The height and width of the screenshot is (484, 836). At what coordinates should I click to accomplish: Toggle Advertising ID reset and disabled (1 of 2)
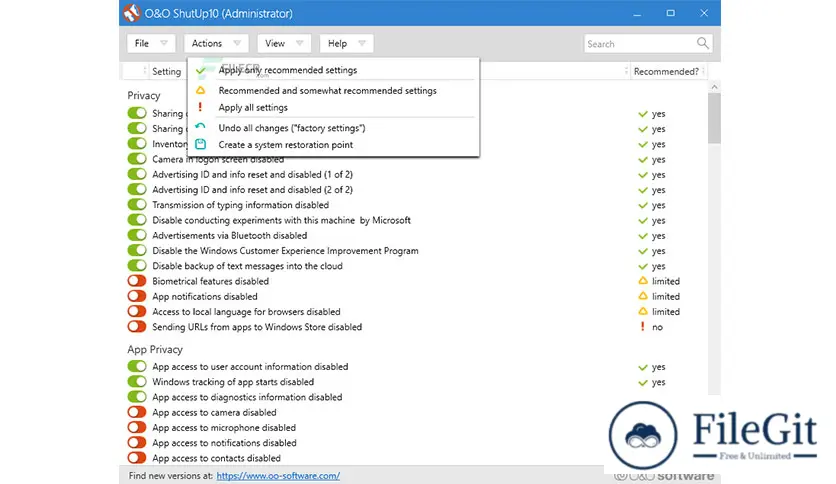137,174
